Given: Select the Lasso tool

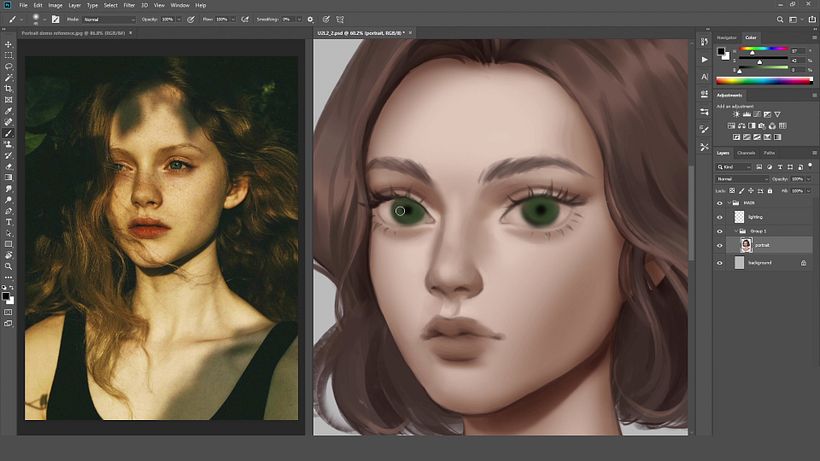Looking at the screenshot, I should (x=8, y=66).
